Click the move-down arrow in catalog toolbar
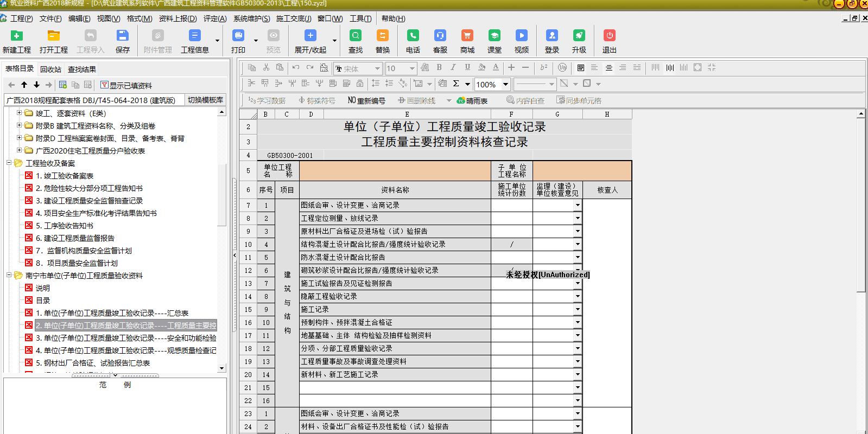The image size is (868, 434). [x=36, y=85]
